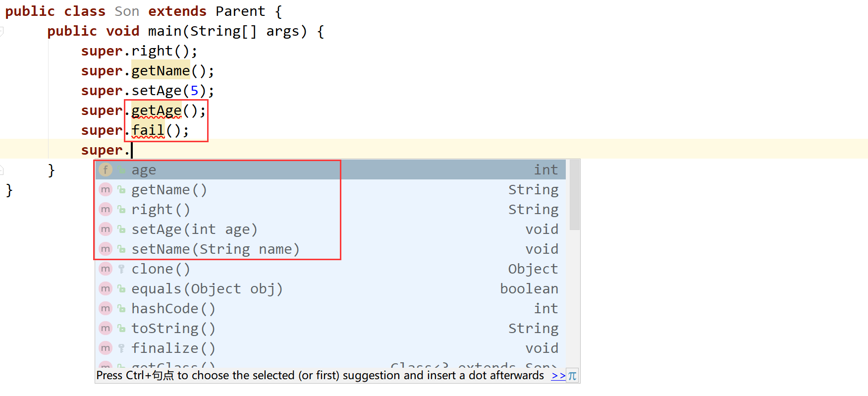The height and width of the screenshot is (396, 868).
Task: Select the age field suggestion
Action: click(330, 170)
